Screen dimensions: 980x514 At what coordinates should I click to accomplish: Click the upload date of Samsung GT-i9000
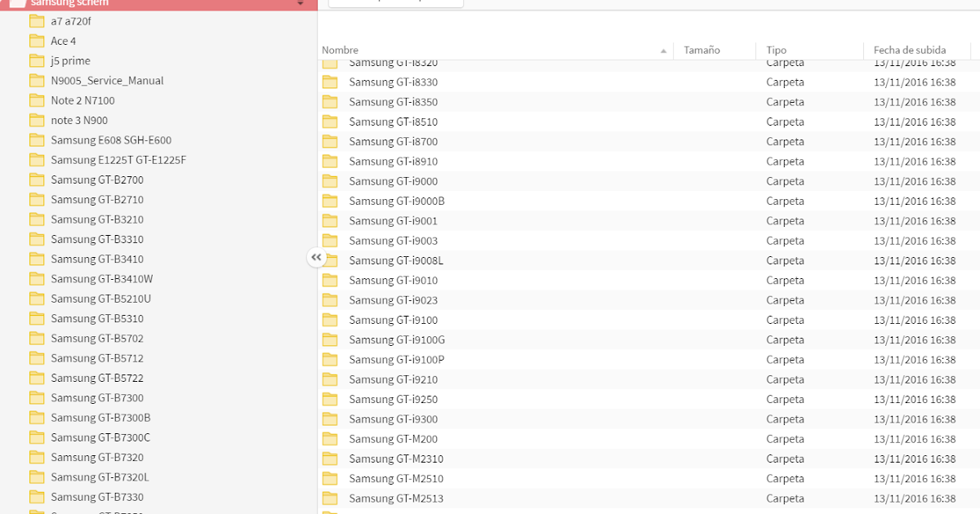click(915, 181)
